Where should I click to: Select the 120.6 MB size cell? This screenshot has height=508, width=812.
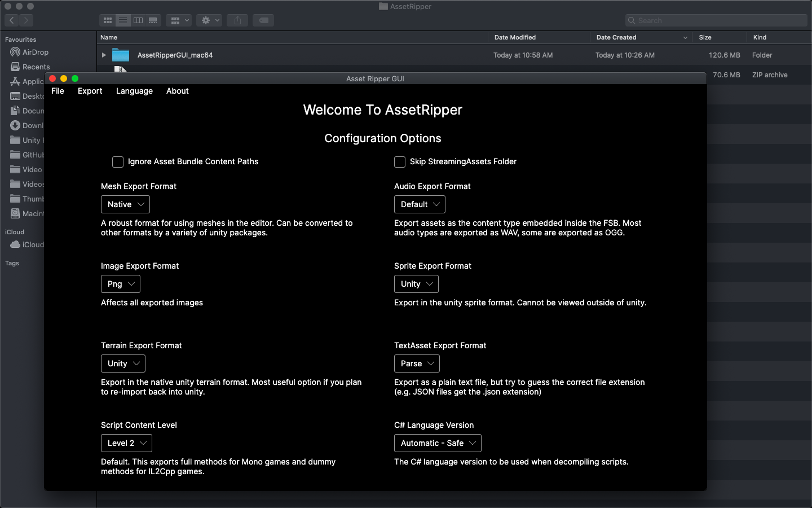[724, 55]
